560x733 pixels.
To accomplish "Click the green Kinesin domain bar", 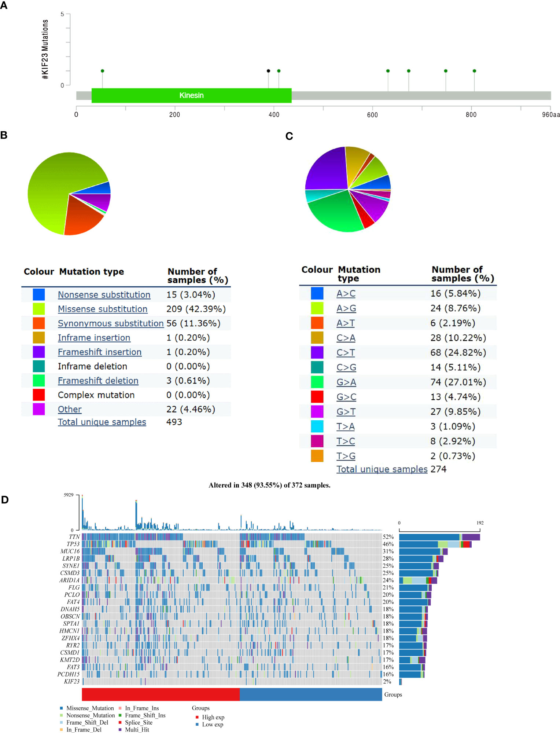I will [x=191, y=95].
